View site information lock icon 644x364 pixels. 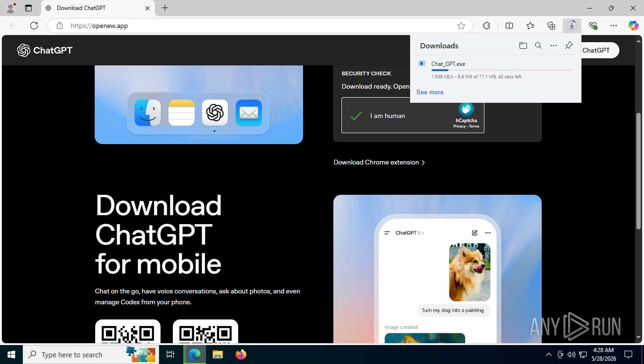[x=60, y=26]
